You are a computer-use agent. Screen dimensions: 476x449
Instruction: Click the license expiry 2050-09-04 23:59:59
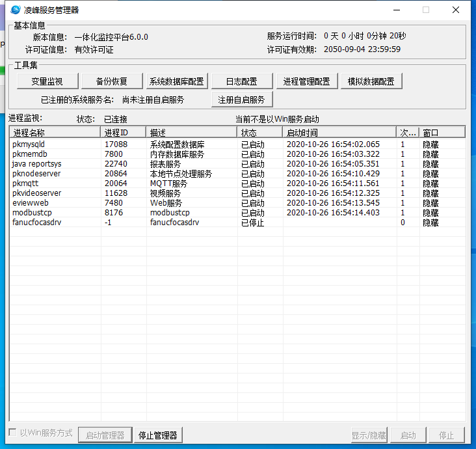[x=362, y=49]
